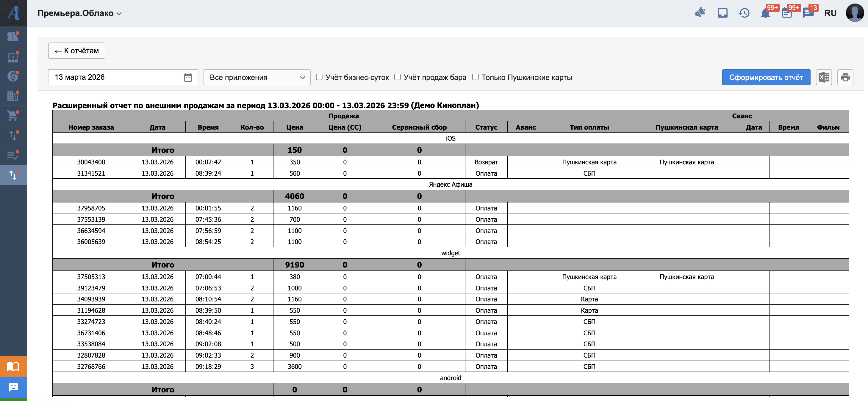
Task: Click the calendar icon in date field
Action: pyautogui.click(x=188, y=78)
